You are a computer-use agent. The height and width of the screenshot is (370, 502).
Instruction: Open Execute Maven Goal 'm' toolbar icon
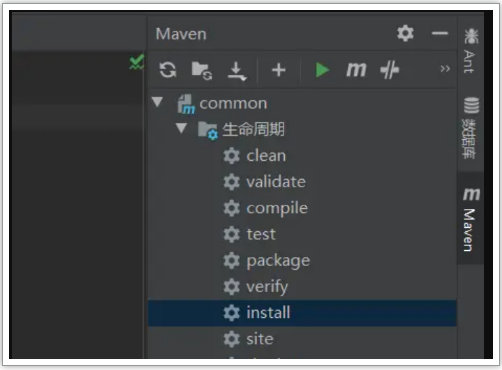coord(356,70)
